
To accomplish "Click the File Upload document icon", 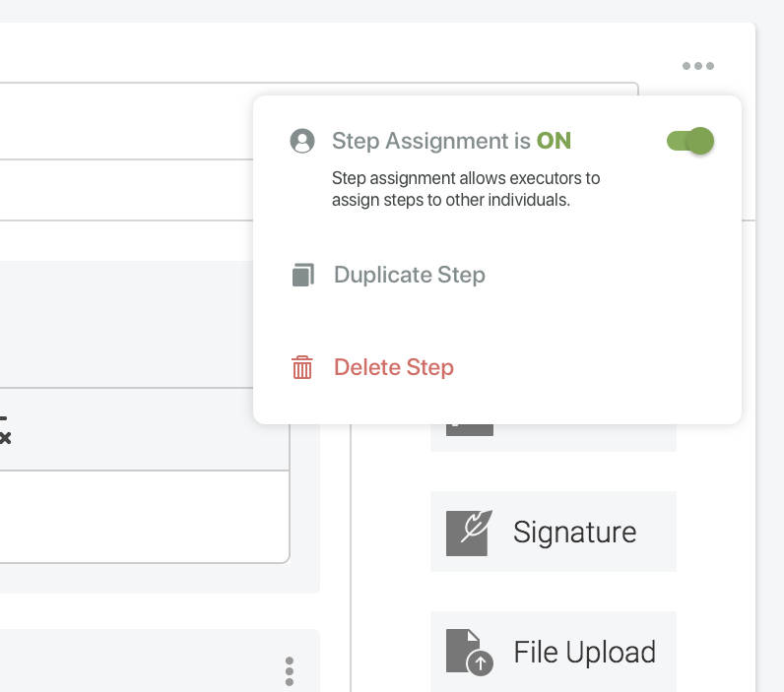I will tap(468, 653).
